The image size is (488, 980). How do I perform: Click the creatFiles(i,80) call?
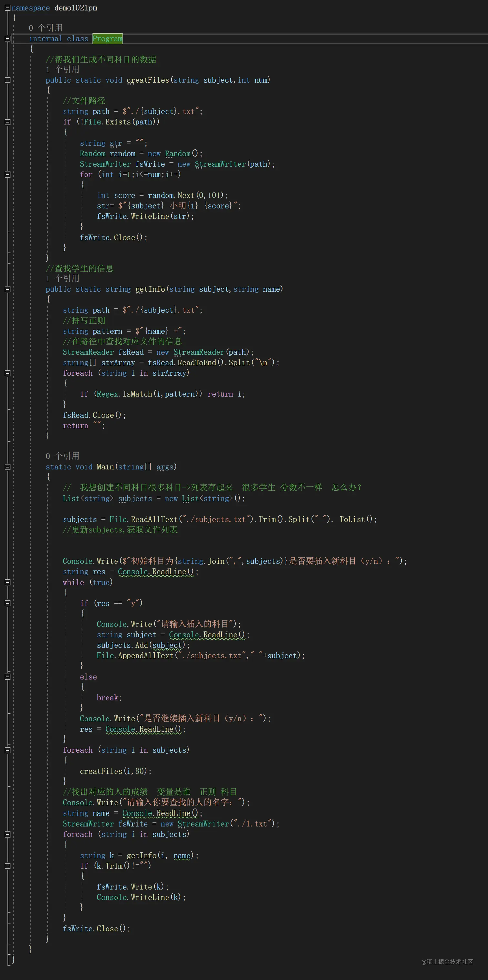(116, 771)
